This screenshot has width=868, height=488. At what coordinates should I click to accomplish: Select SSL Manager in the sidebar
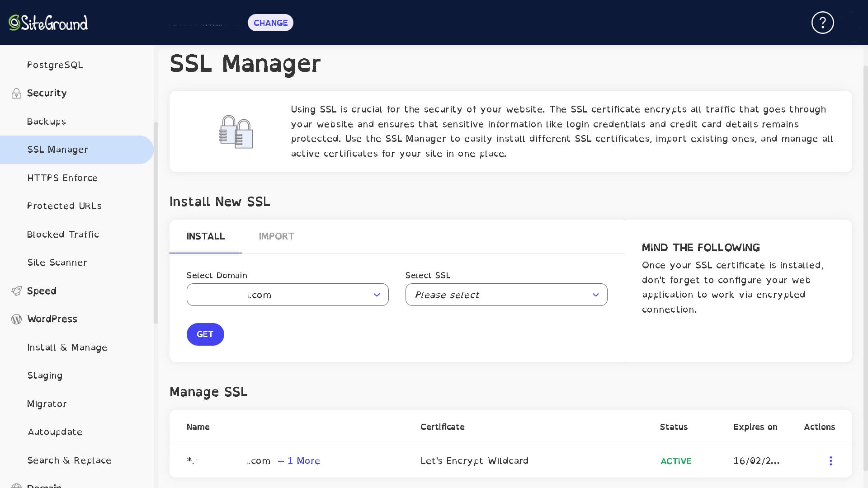77,150
